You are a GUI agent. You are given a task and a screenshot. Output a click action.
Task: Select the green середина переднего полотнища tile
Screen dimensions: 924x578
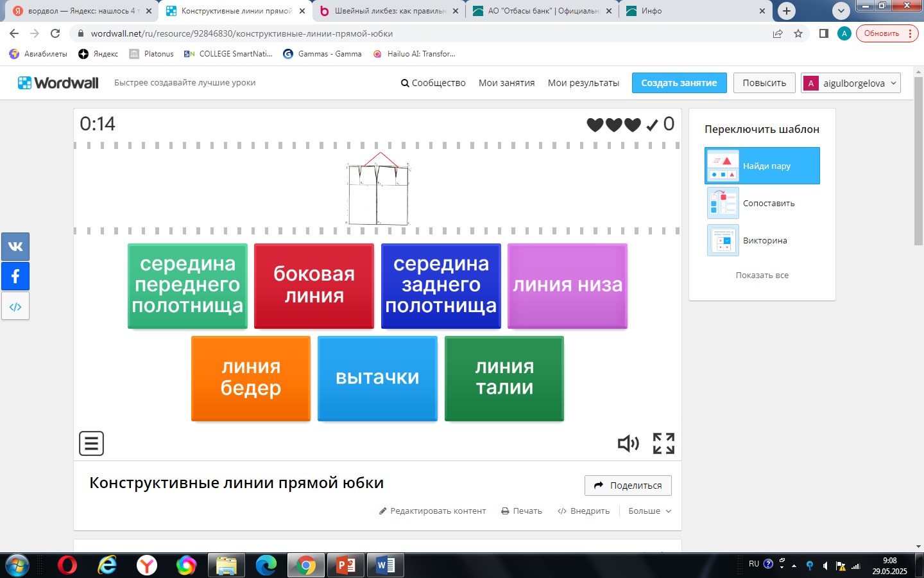187,286
